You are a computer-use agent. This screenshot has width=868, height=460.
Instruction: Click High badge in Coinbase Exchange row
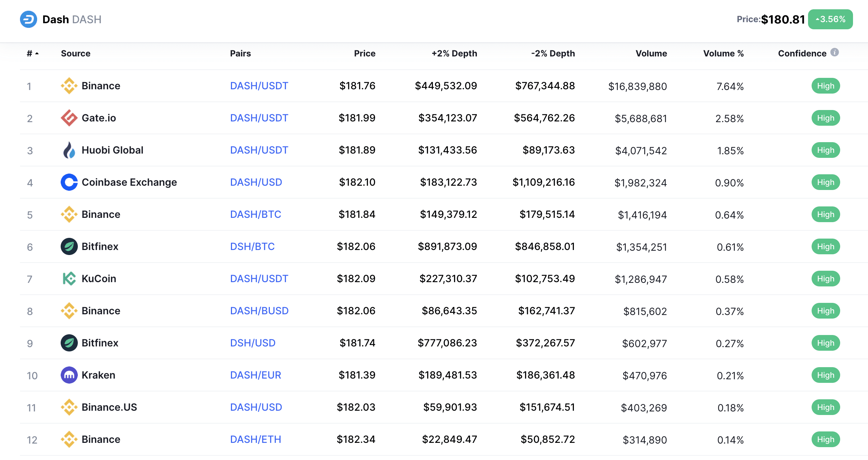click(x=826, y=182)
